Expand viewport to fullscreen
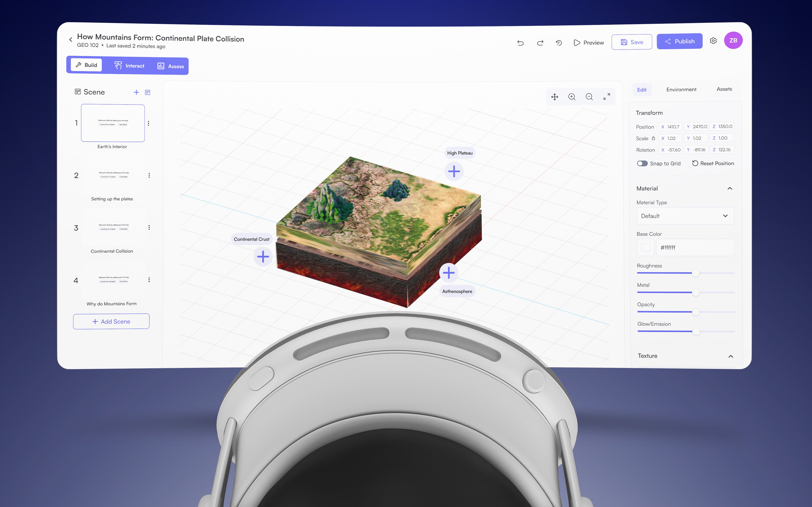The image size is (812, 507). pos(607,97)
